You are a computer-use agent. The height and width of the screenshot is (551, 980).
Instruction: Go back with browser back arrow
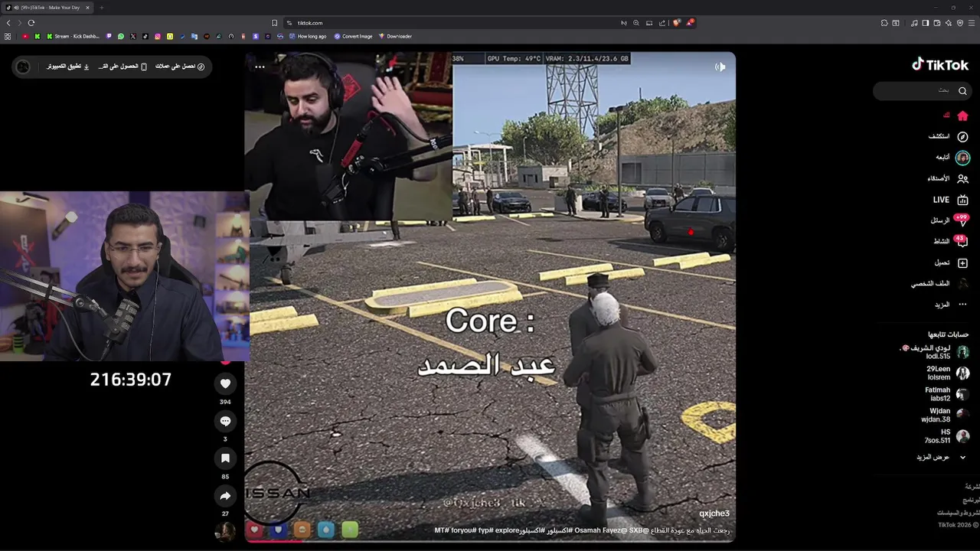[x=8, y=23]
